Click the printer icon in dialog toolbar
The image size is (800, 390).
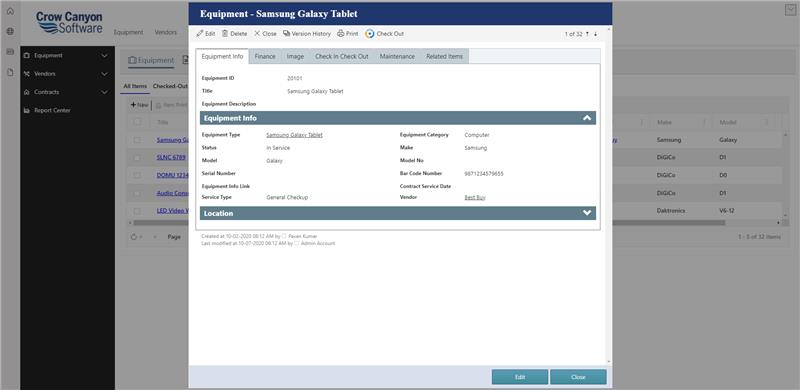(x=341, y=33)
